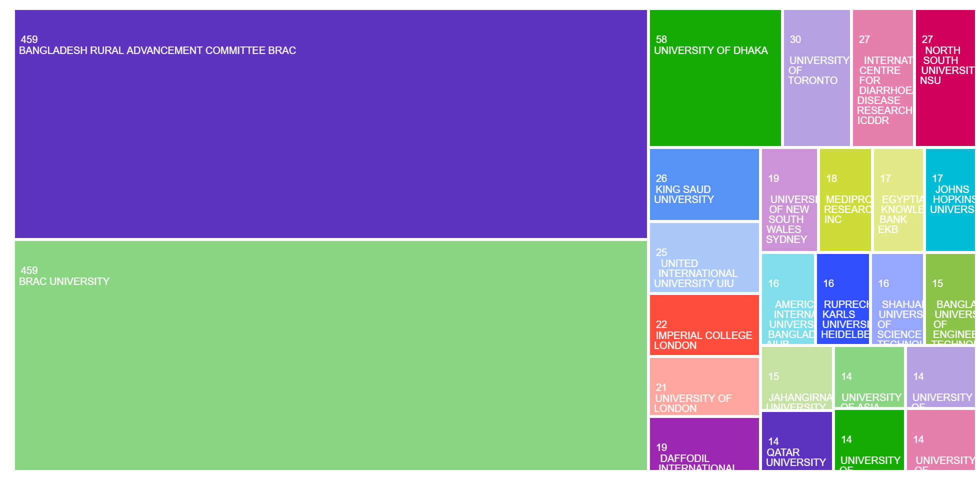Viewport: 980px width, 480px height.
Task: Select the light green BRAC University block
Action: (330, 355)
